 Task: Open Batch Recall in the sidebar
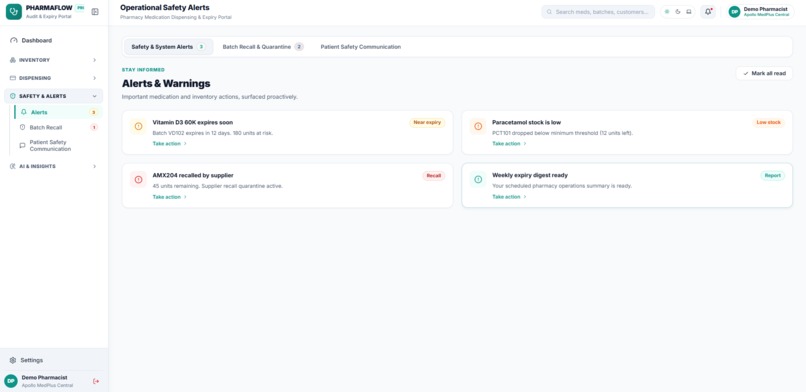click(58, 127)
